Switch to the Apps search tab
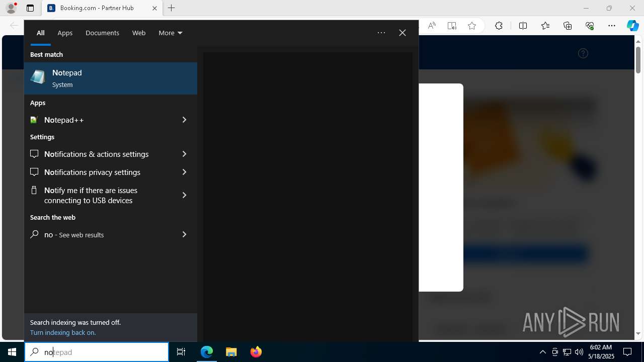The height and width of the screenshot is (362, 644). pos(65,33)
